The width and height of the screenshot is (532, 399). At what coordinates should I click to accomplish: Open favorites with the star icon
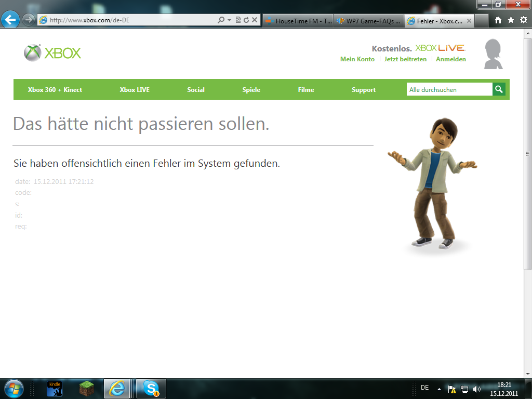511,20
